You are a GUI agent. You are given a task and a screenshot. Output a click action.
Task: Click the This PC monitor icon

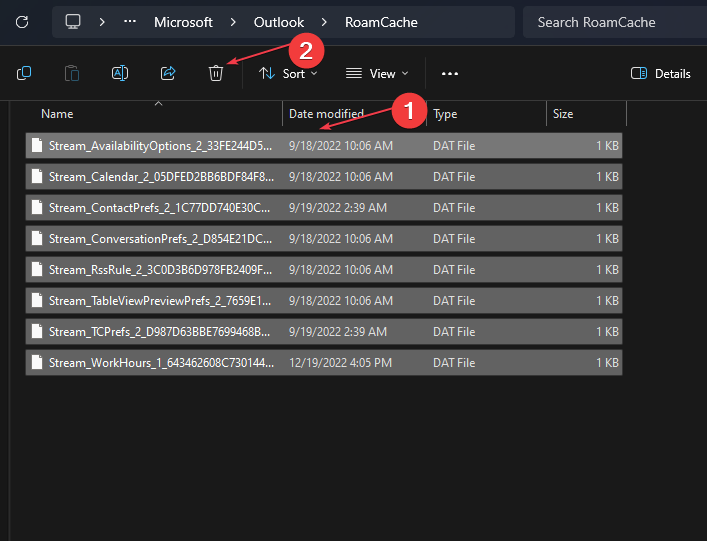coord(73,22)
